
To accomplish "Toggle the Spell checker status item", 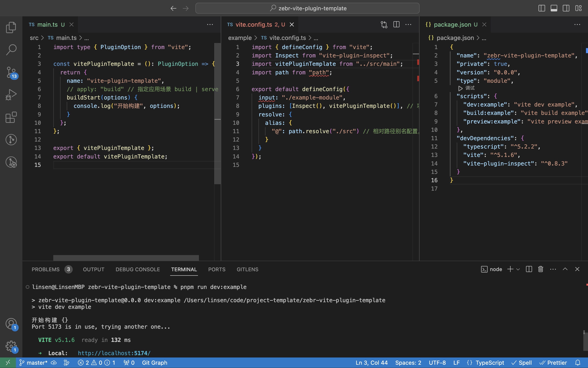I will click(x=522, y=363).
